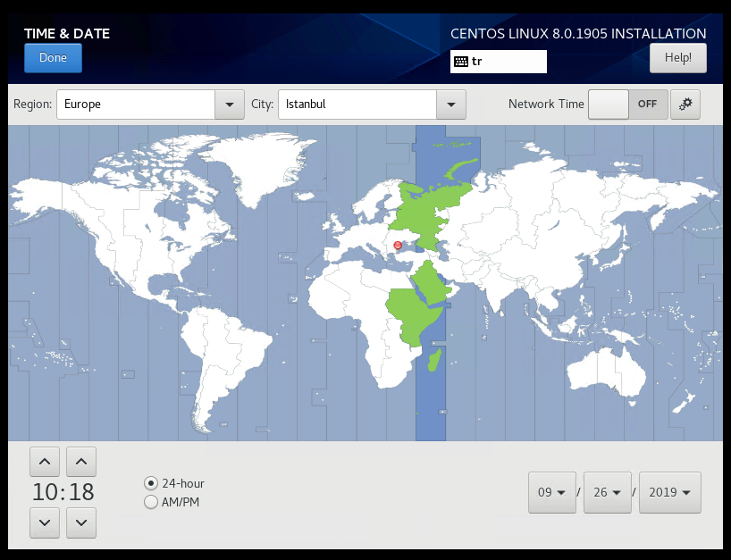Decrease hours with the down arrow

pyautogui.click(x=45, y=522)
